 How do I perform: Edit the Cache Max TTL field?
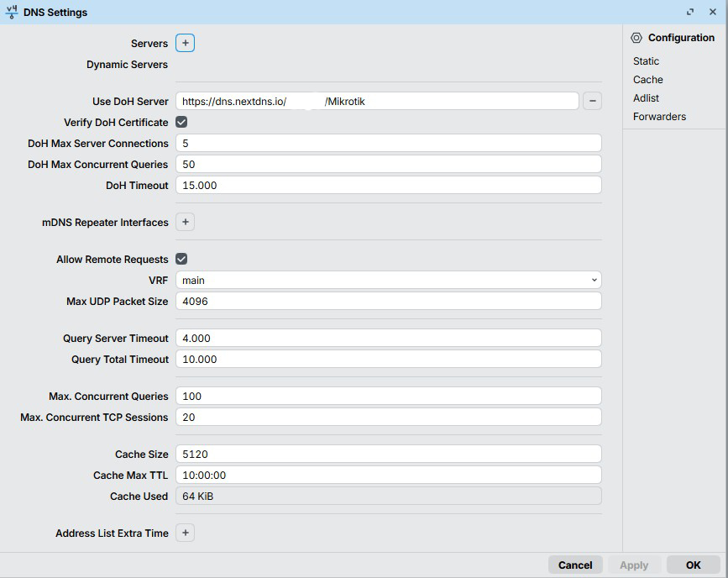(389, 476)
